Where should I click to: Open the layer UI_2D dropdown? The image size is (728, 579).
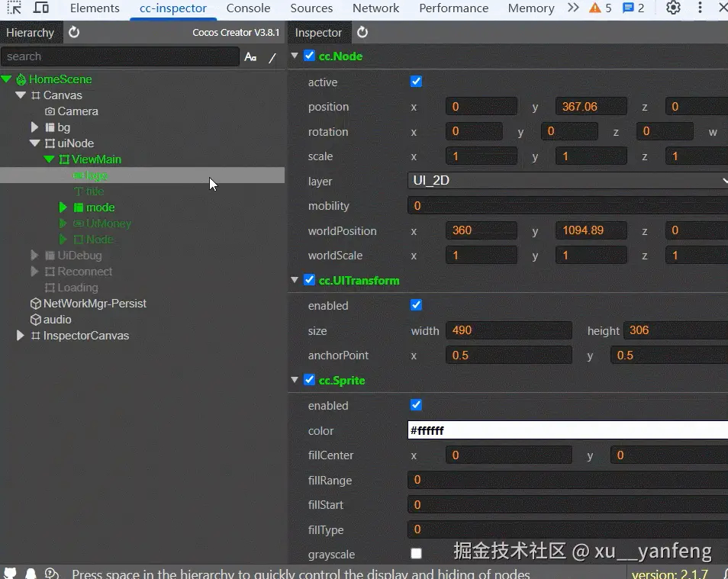pos(568,181)
